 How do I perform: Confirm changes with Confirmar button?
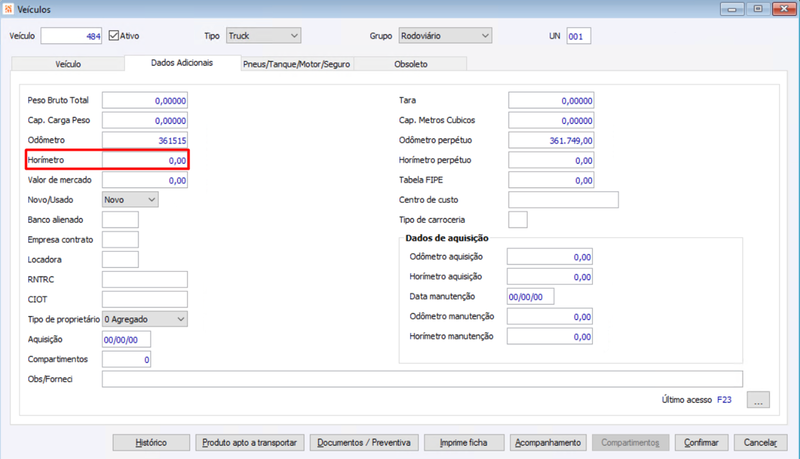click(702, 443)
